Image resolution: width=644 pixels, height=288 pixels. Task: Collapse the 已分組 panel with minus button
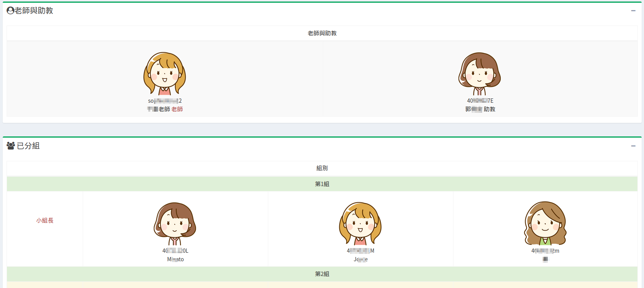(x=633, y=146)
